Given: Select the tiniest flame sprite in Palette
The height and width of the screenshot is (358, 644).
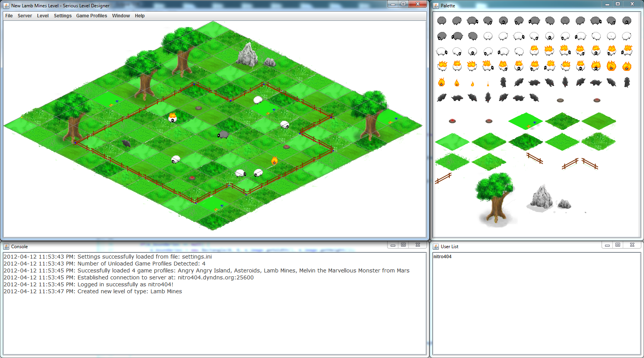Looking at the screenshot, I should coord(488,84).
